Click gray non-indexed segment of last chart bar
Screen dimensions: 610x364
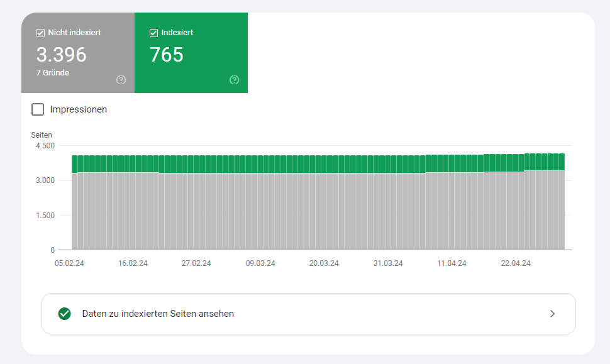(x=562, y=210)
